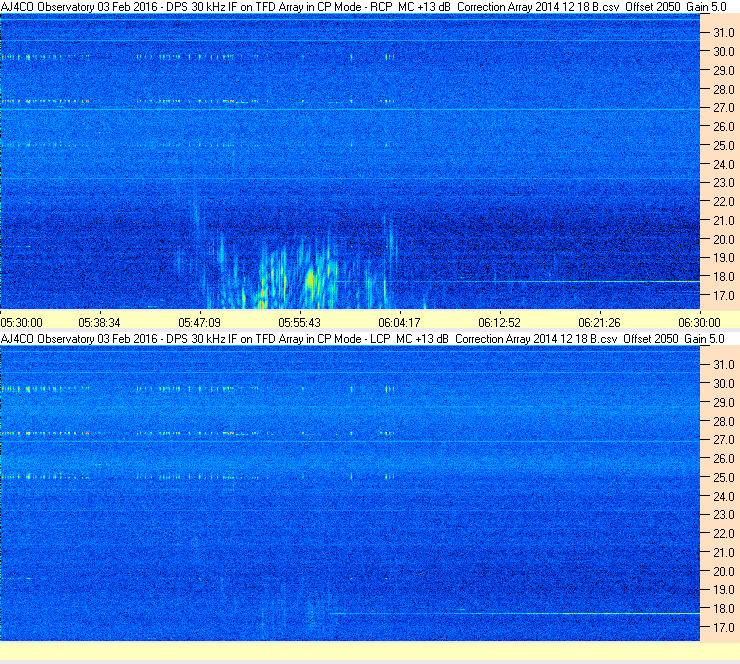Viewport: 740px width, 664px height.
Task: Click the 20.0 frequency tick on RCP chart
Action: [724, 240]
